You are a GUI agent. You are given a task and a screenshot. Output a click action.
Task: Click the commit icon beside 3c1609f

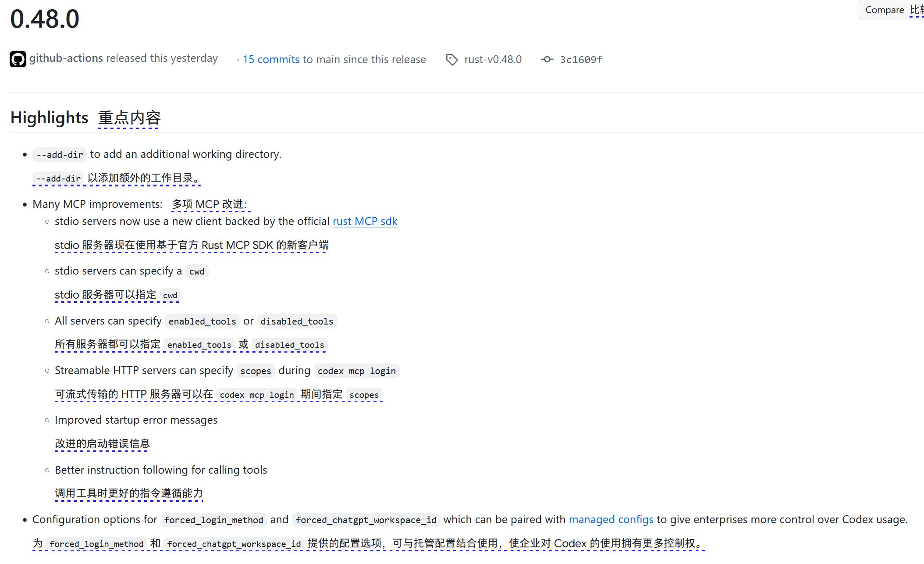[x=547, y=59]
